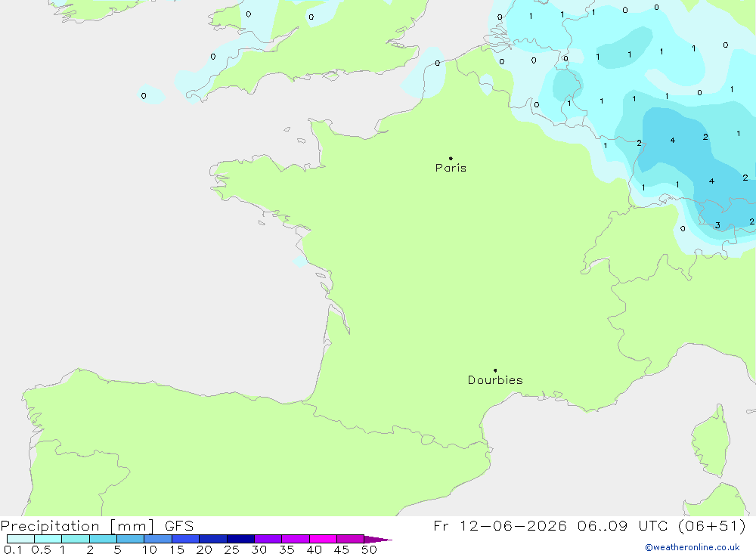Pick the 30–35 mm legend color swatch
Image resolution: width=756 pixels, height=554 pixels.
pyautogui.click(x=268, y=539)
